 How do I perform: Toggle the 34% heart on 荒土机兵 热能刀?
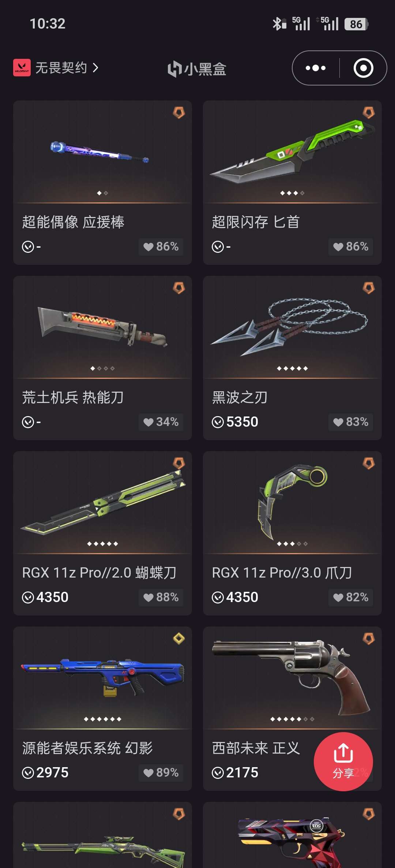(161, 422)
